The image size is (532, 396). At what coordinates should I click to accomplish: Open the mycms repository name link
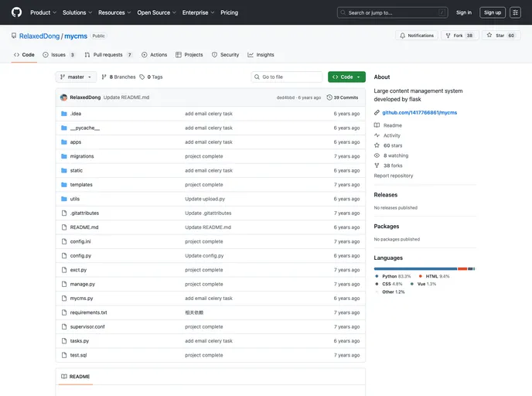76,36
